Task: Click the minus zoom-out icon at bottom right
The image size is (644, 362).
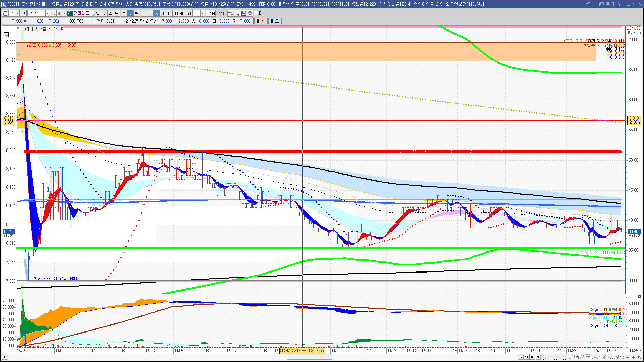Action: (628, 357)
